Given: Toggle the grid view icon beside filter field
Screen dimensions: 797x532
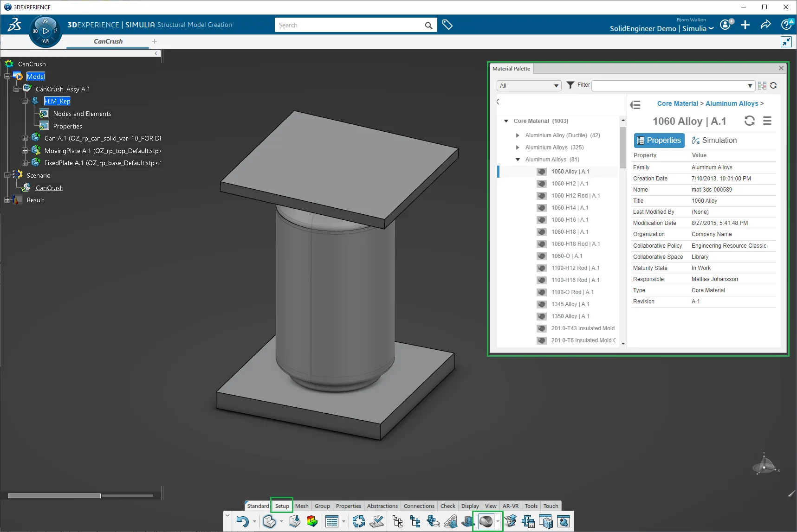Looking at the screenshot, I should coord(762,85).
